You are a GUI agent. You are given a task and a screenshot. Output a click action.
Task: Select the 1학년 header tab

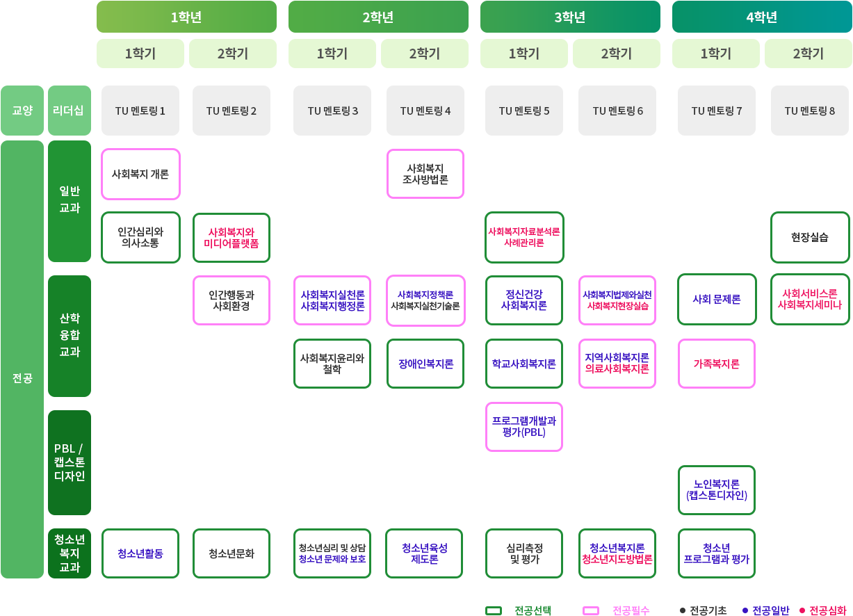click(x=186, y=17)
